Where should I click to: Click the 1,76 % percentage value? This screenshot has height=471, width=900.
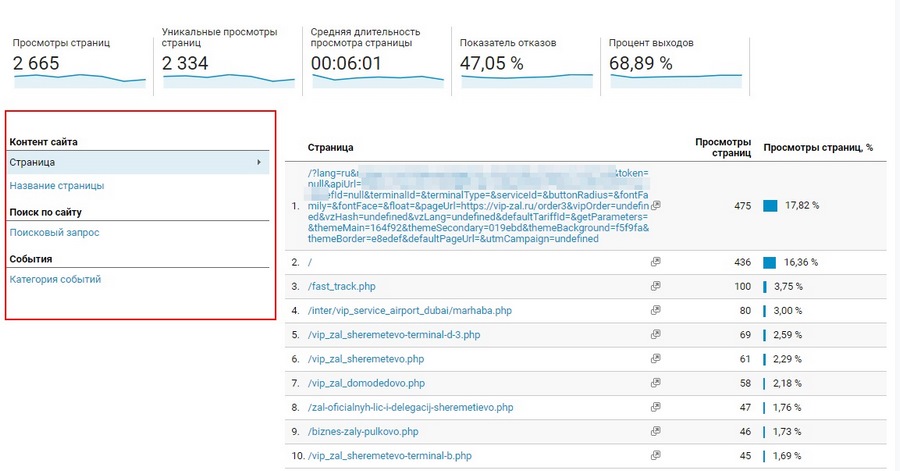coord(787,407)
